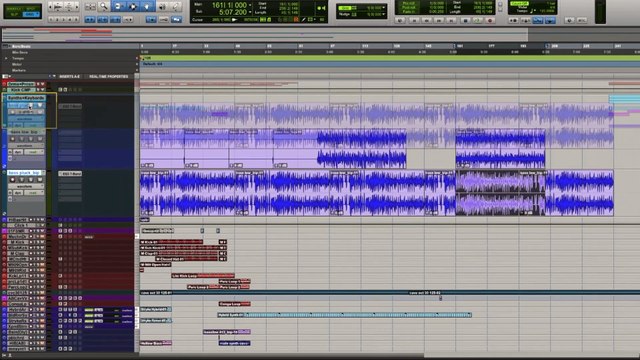Click dyn button on bass pluck_bip track
The width and height of the screenshot is (640, 360).
(18, 193)
